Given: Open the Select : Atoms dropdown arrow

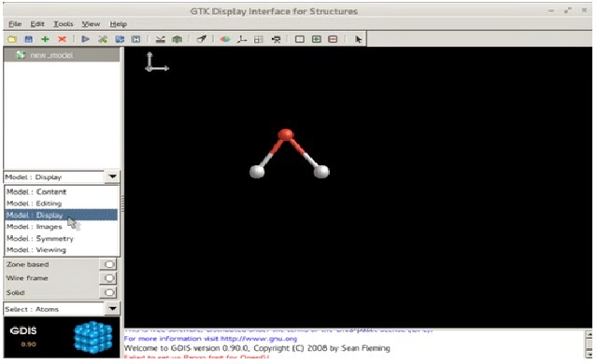Looking at the screenshot, I should (x=112, y=309).
